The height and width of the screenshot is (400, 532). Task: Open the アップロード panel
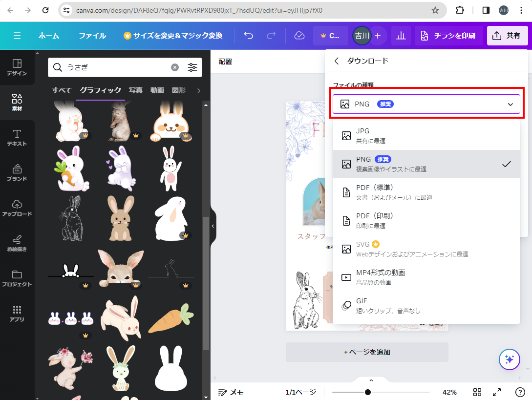tap(17, 208)
